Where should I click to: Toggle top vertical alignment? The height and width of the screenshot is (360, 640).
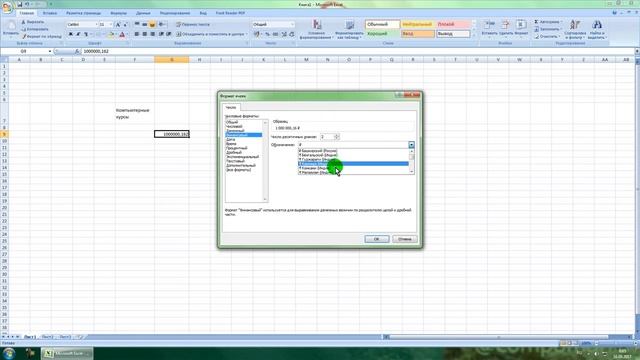point(137,24)
